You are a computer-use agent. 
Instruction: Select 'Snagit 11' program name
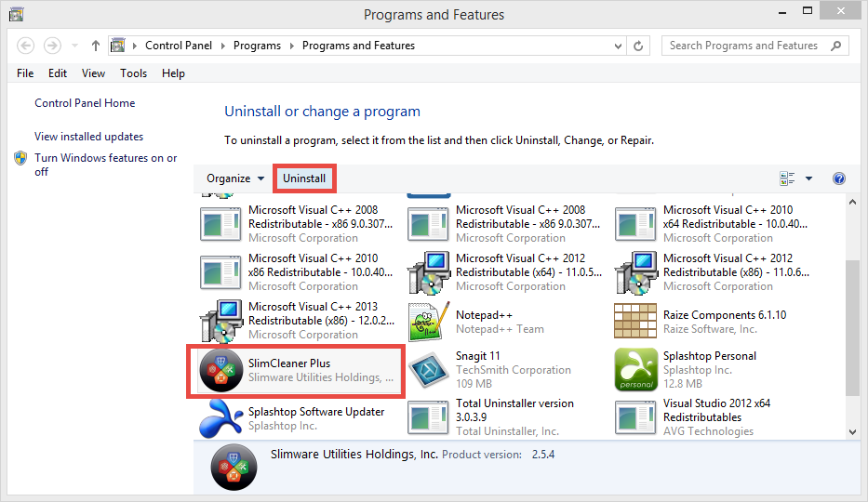(x=478, y=355)
